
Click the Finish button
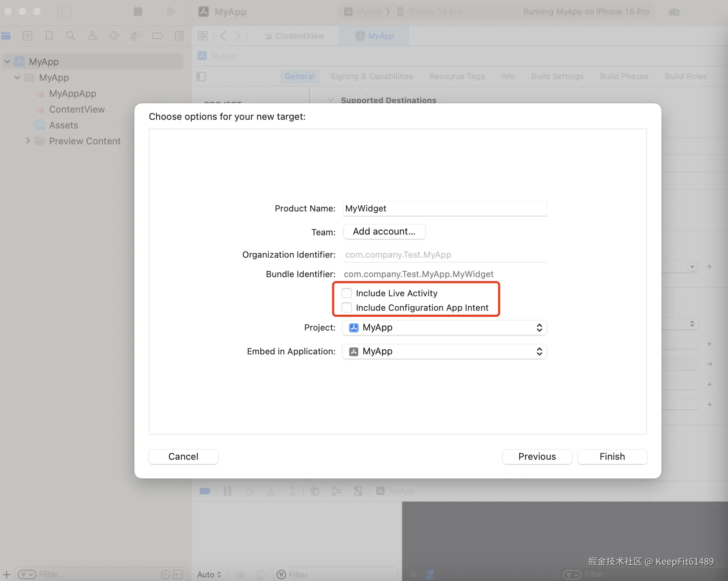[612, 457]
